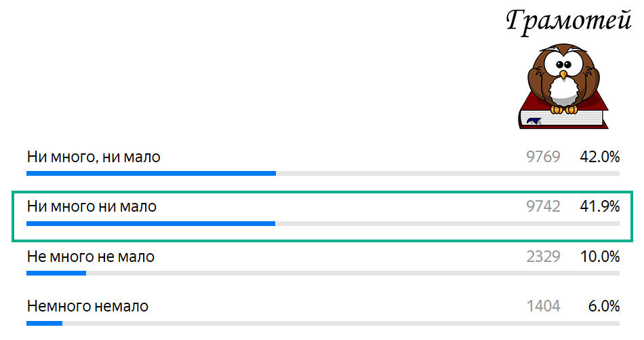644x340 pixels.
Task: Select the option Ни много, ни мало
Action: (94, 157)
